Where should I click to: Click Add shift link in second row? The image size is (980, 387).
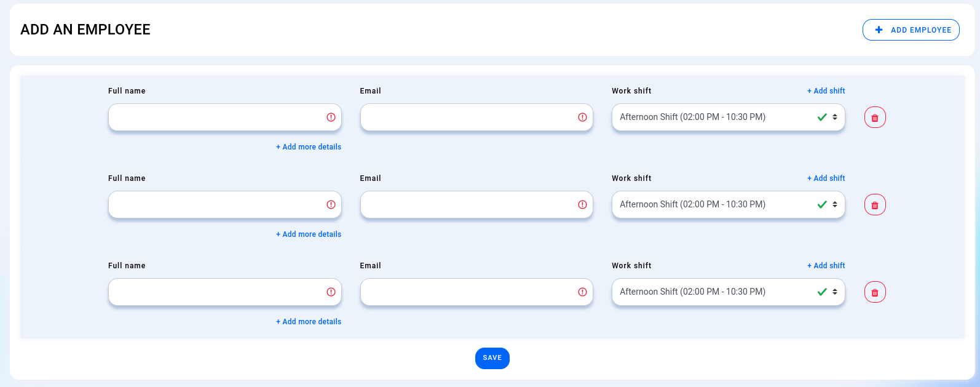click(826, 178)
